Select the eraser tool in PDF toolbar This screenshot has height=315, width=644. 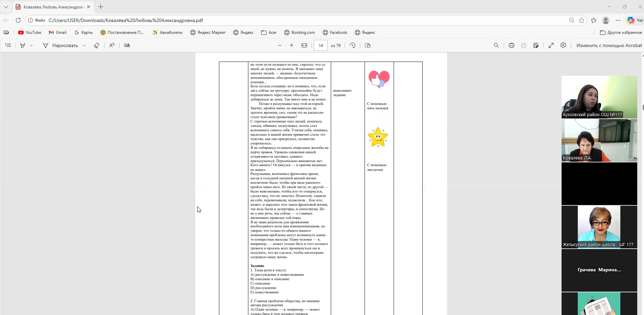pos(97,45)
